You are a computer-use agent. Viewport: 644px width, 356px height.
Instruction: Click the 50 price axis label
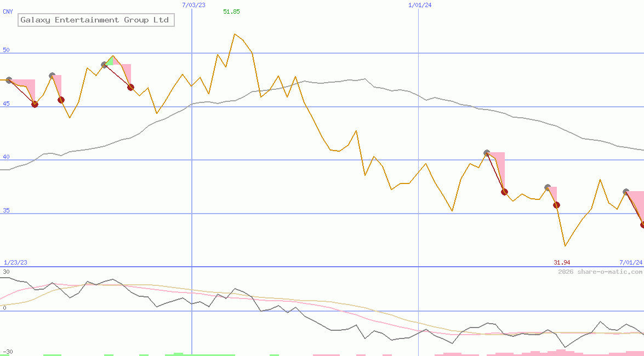coord(7,50)
